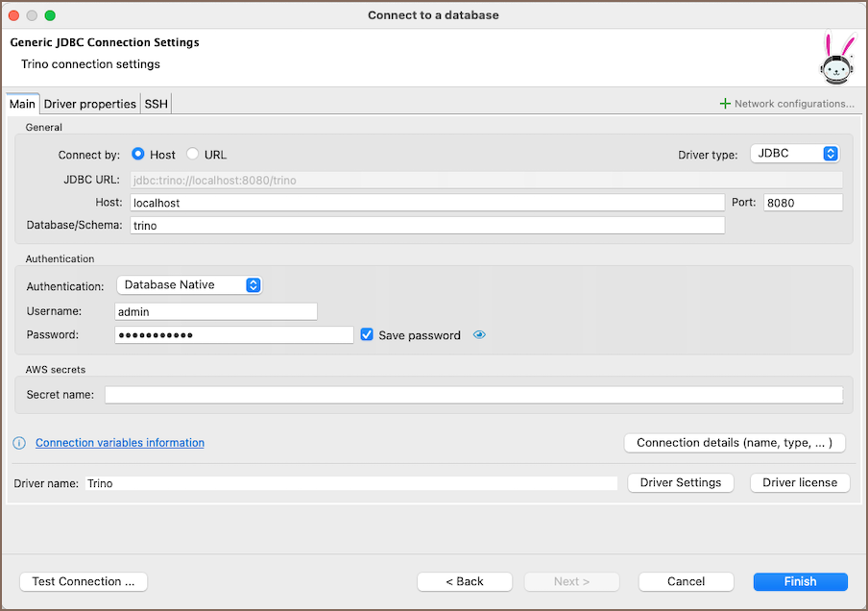Uncheck the Save password checkbox

point(367,335)
